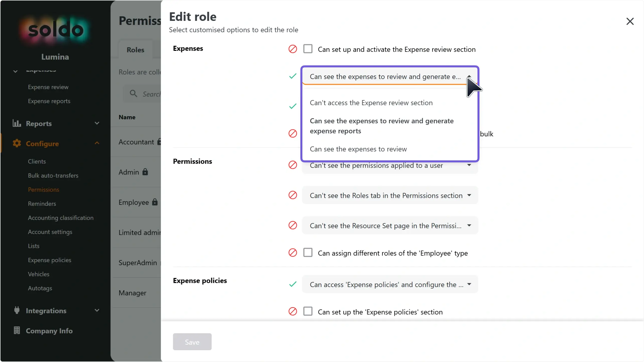Click prohibited icon beside Expense review setup
This screenshot has height=362, width=644.
293,49
